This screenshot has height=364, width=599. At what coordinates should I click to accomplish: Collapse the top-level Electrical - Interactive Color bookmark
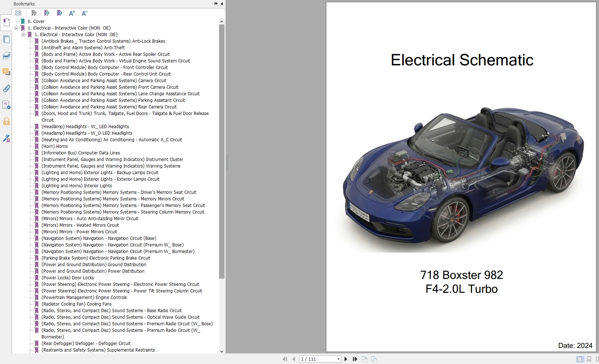(16, 28)
